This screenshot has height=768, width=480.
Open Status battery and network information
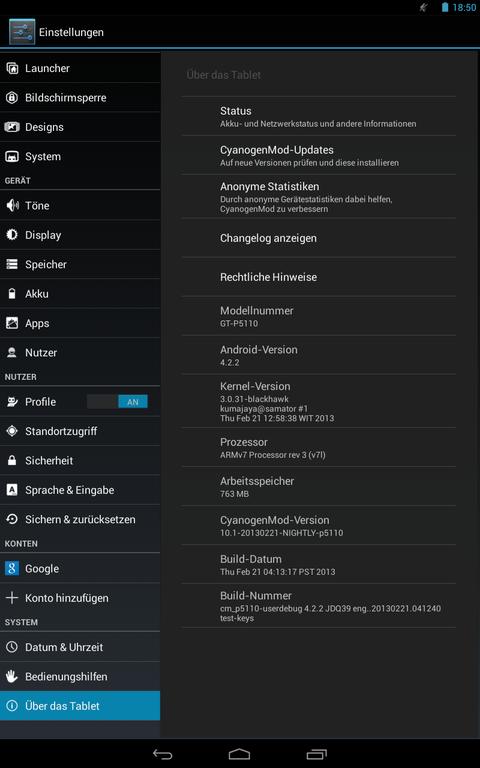pyautogui.click(x=318, y=117)
